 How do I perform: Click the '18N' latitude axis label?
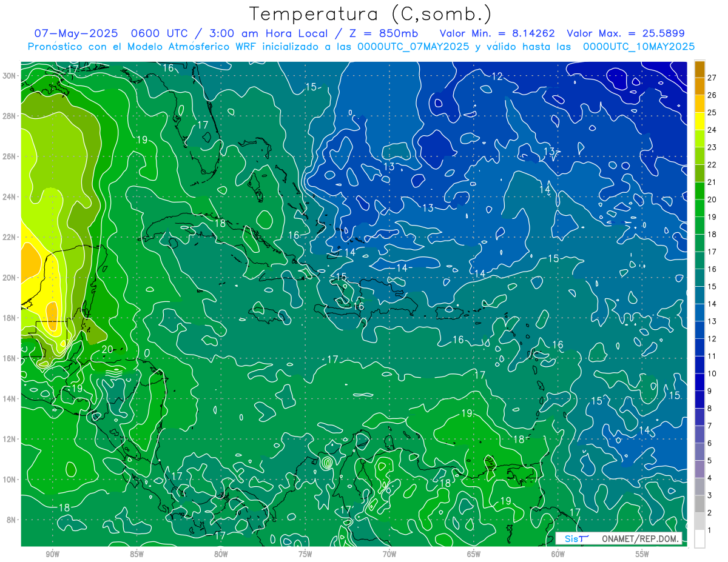(8, 318)
